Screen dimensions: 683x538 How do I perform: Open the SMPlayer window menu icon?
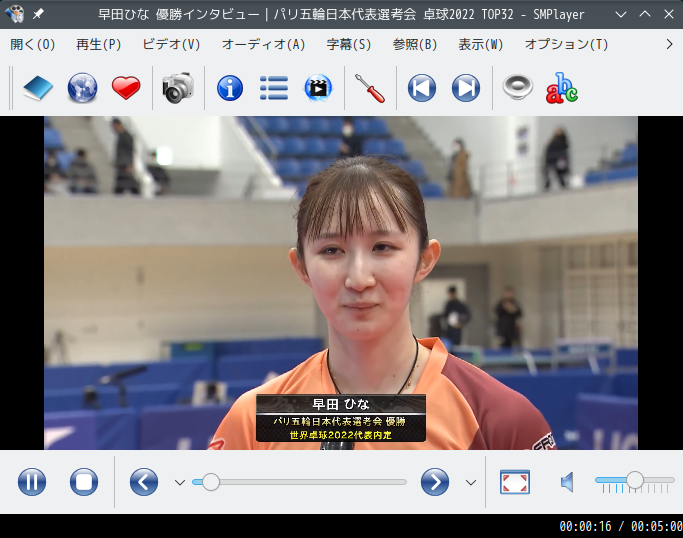[15, 14]
